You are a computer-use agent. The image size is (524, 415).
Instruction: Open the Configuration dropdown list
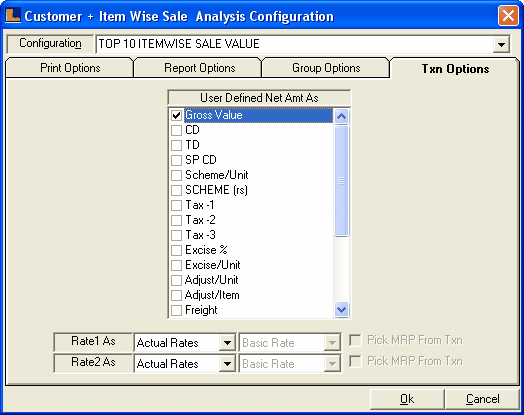(x=501, y=44)
